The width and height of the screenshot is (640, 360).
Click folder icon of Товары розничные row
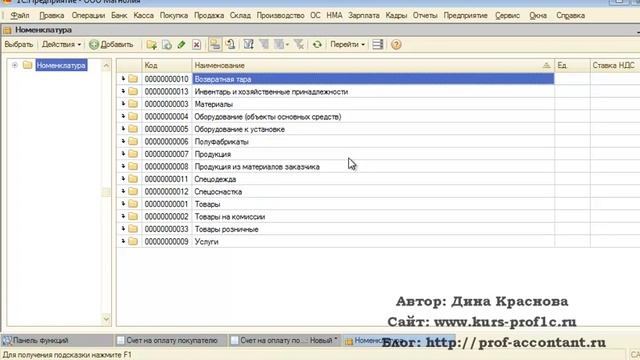coord(133,229)
